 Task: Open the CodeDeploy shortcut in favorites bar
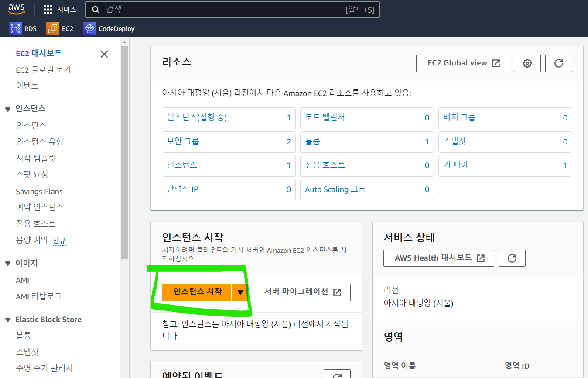(x=109, y=29)
